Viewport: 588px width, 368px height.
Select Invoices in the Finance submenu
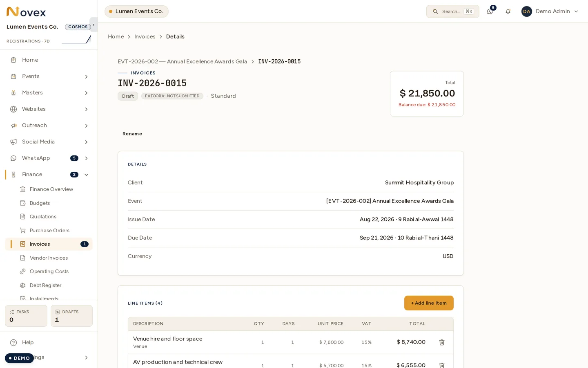(49, 244)
